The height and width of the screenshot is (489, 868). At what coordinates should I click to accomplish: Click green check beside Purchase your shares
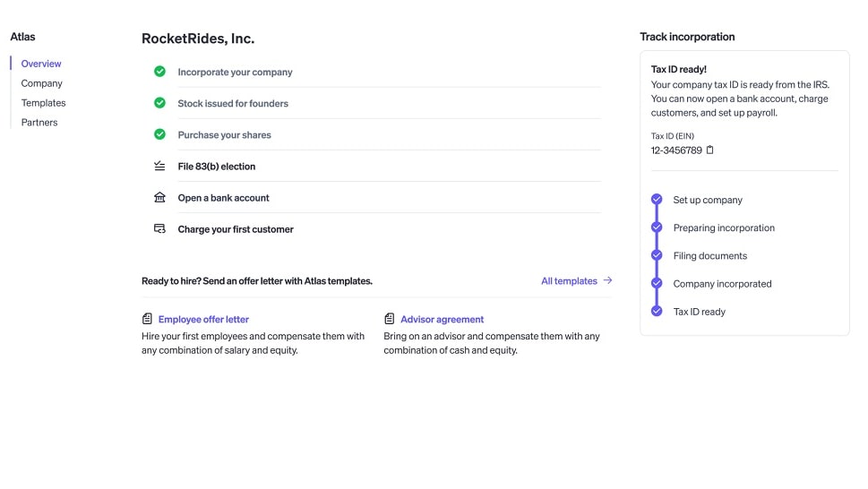[159, 134]
